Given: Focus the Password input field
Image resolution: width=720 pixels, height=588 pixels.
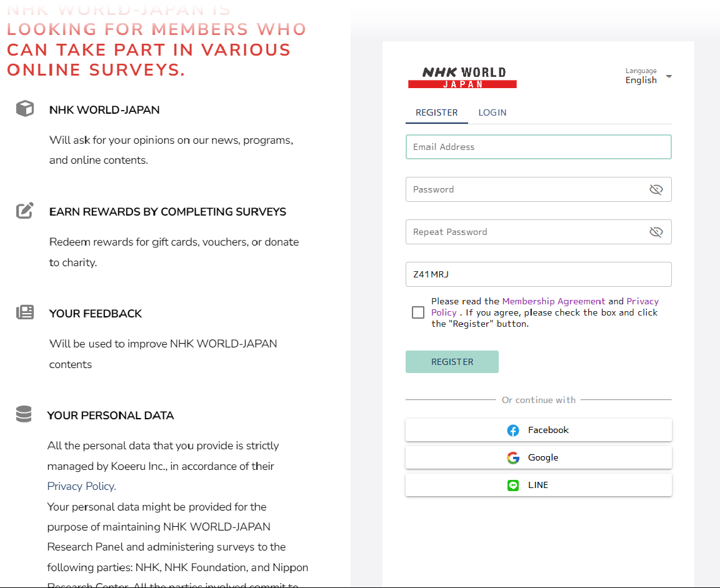Looking at the screenshot, I should (x=539, y=189).
